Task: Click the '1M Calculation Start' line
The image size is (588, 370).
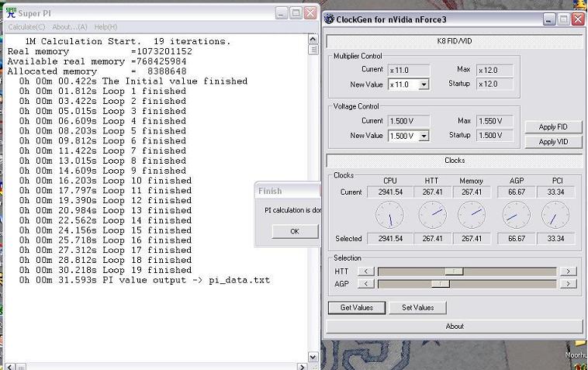Action: [x=127, y=41]
